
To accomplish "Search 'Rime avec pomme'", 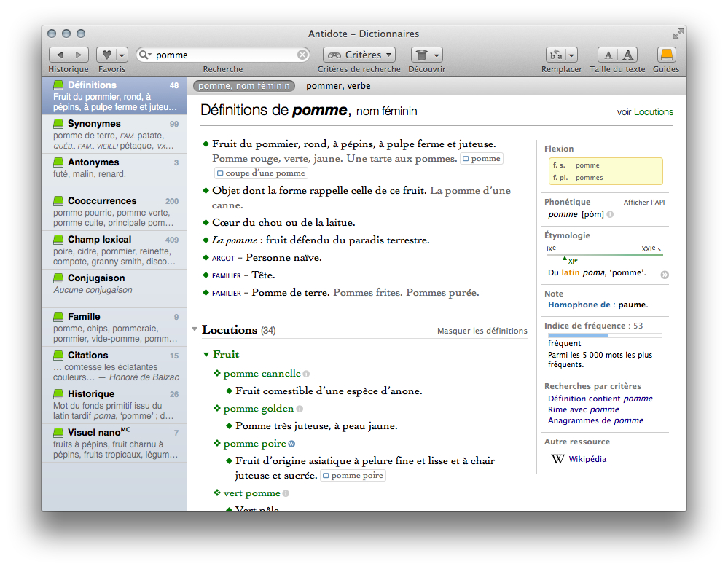I will point(584,409).
